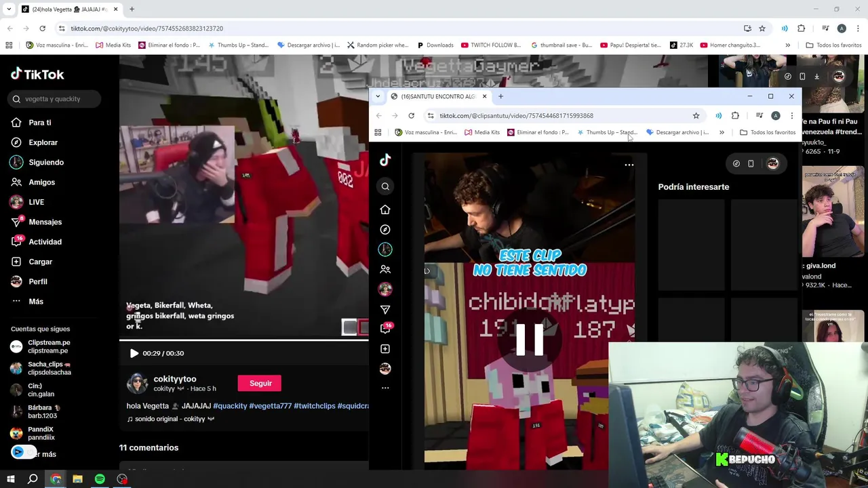
Task: Click the white video progress bar
Action: 244,340
